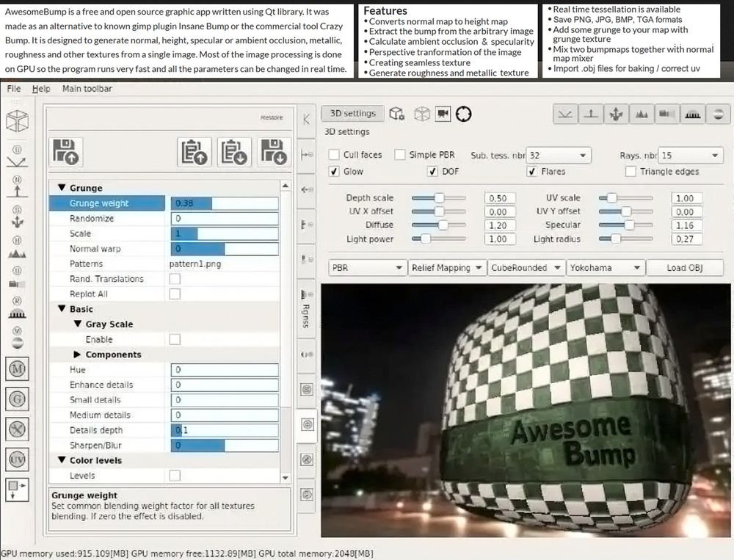734x560 pixels.
Task: Select the Normal (N) texture icon in left sidebar
Action: [17, 187]
